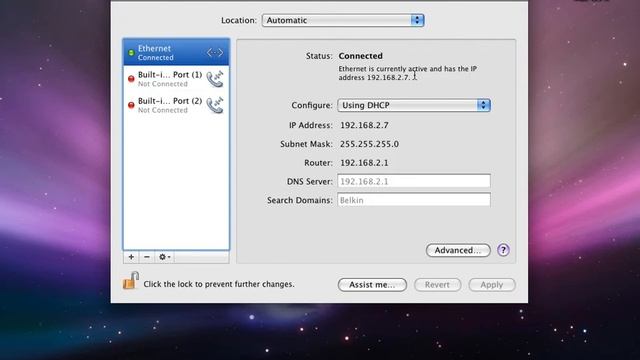The image size is (640, 360).
Task: Open the Location dropdown set to Automatic
Action: (x=343, y=20)
